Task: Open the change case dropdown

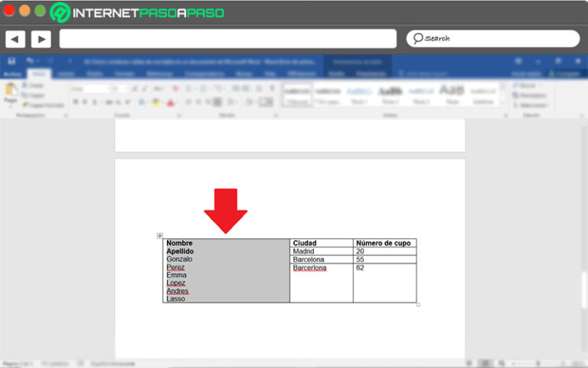Action: 158,89
